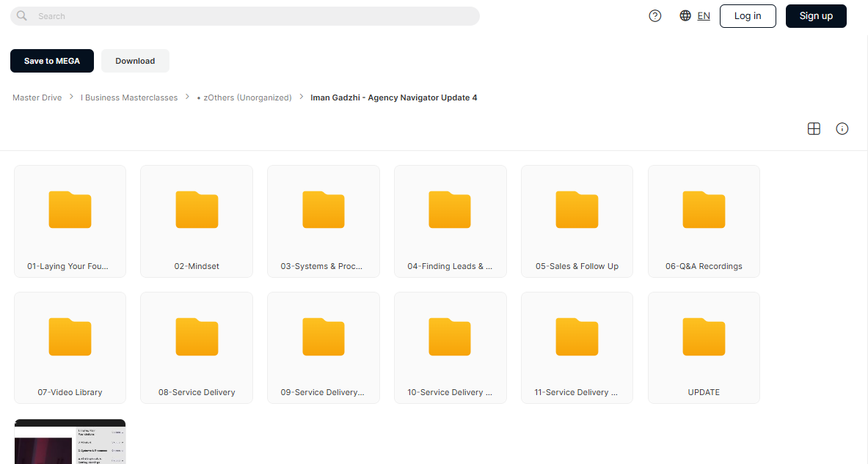Click the globe language icon

[x=685, y=16]
